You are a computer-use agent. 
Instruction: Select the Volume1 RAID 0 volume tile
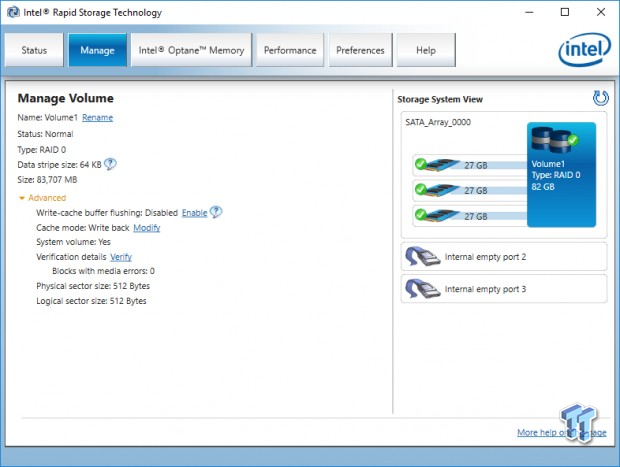tap(561, 174)
